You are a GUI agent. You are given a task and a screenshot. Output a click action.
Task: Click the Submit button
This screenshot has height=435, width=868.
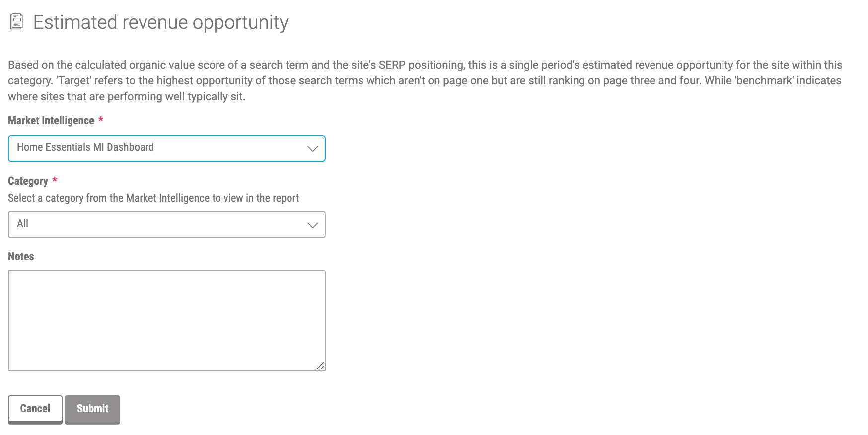pyautogui.click(x=92, y=409)
